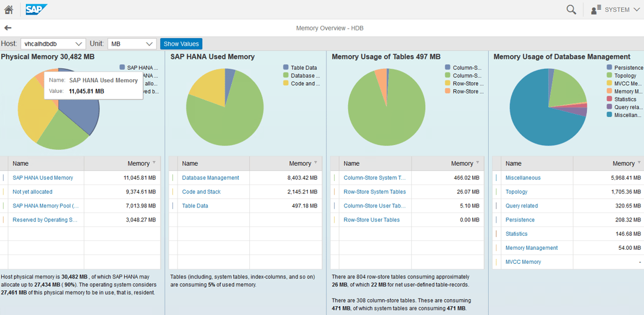Open Persistence link in table

pyautogui.click(x=520, y=219)
